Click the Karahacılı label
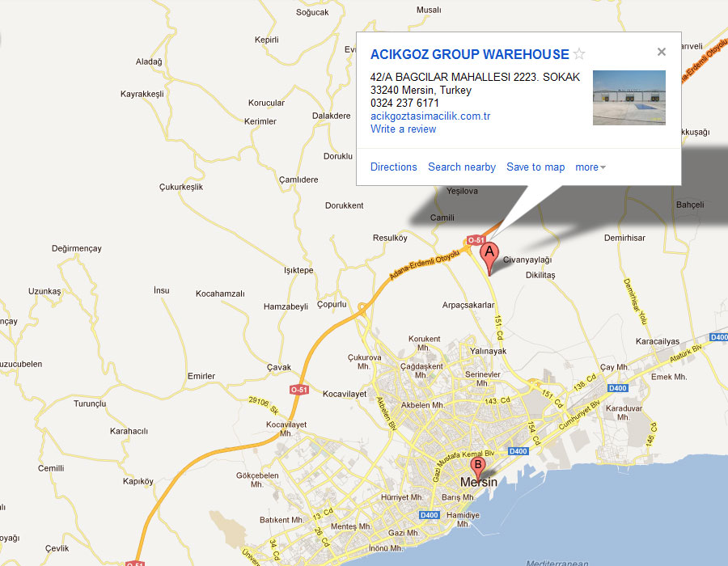The image size is (728, 566). (x=129, y=431)
